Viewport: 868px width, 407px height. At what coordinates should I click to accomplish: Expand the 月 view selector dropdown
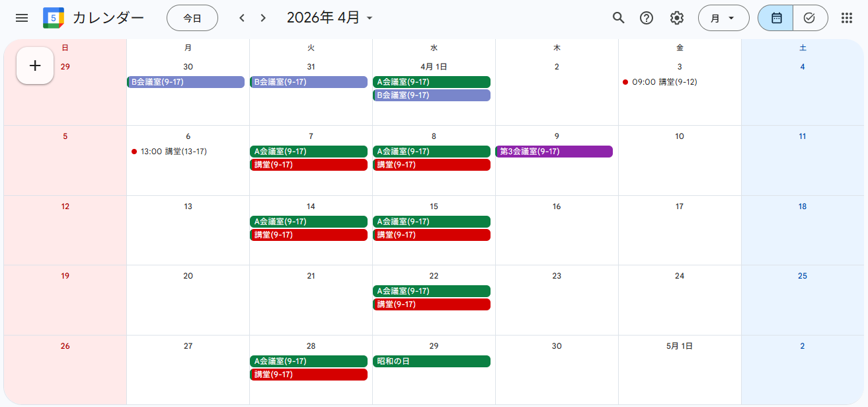click(723, 18)
